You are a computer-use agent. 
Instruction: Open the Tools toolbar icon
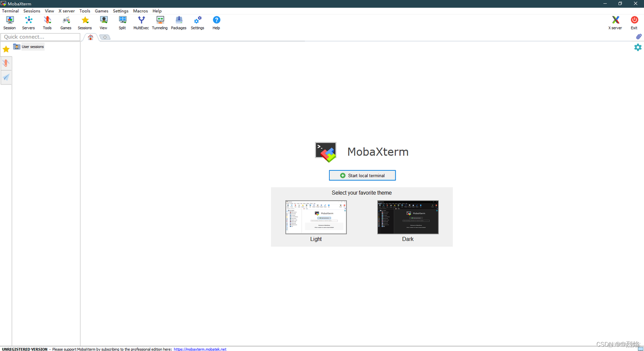point(47,23)
